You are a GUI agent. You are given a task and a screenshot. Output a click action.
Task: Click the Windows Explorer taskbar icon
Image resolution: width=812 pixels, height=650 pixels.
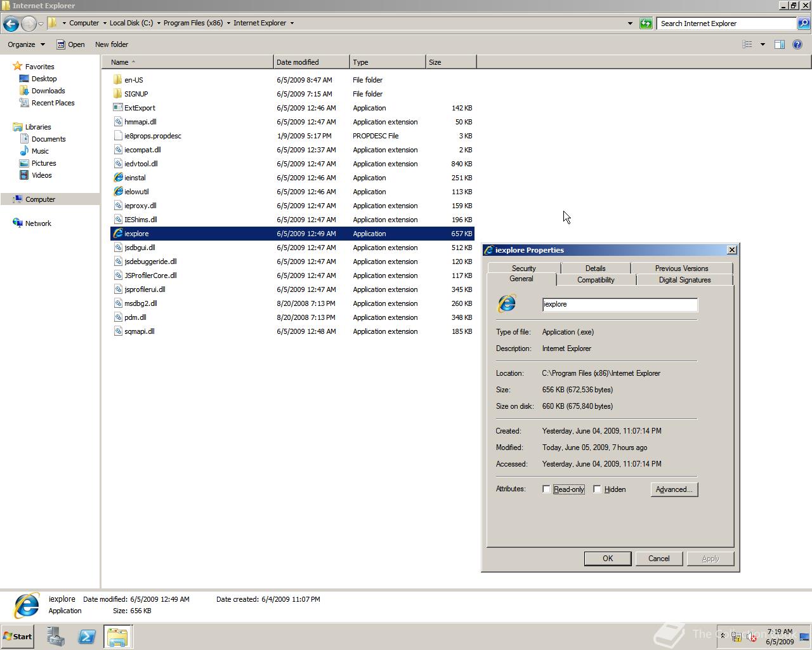117,637
